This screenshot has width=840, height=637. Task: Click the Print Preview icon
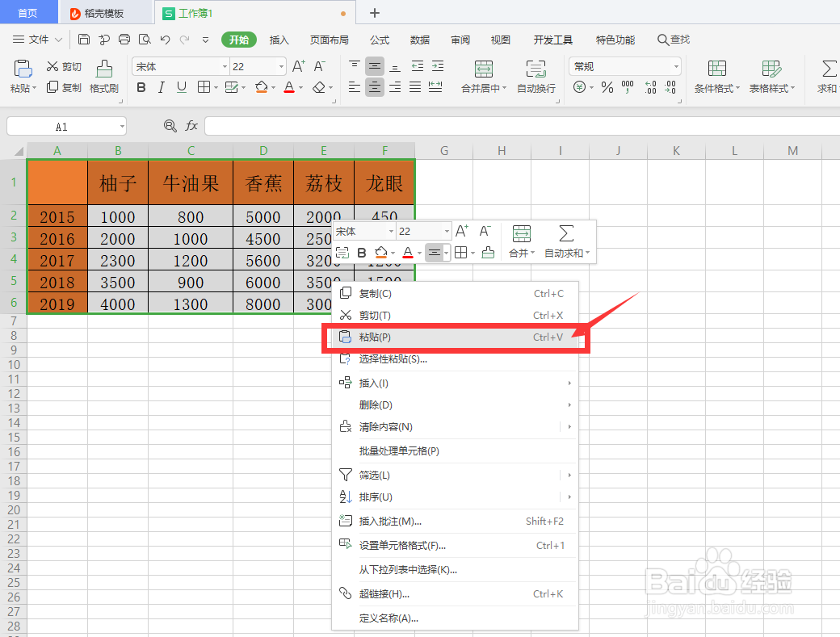pos(145,39)
